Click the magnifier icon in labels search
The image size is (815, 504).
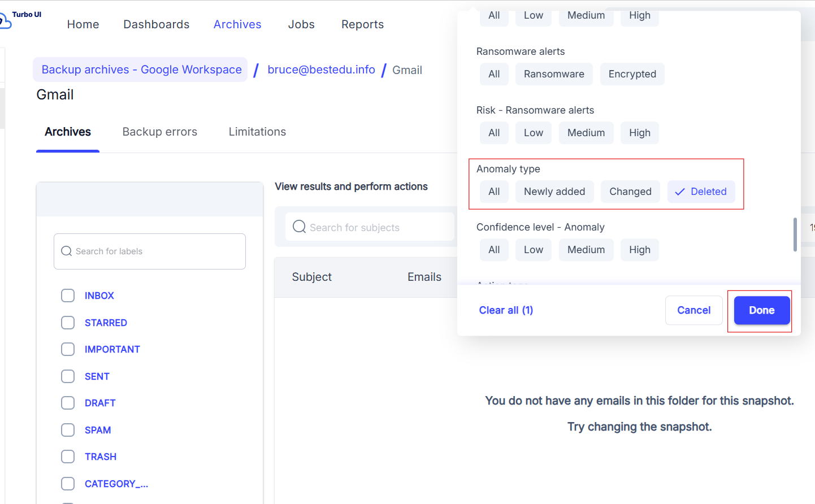pos(67,251)
